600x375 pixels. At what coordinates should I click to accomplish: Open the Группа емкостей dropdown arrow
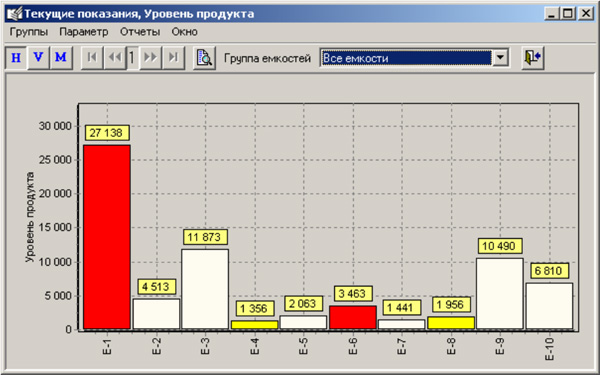tap(500, 58)
